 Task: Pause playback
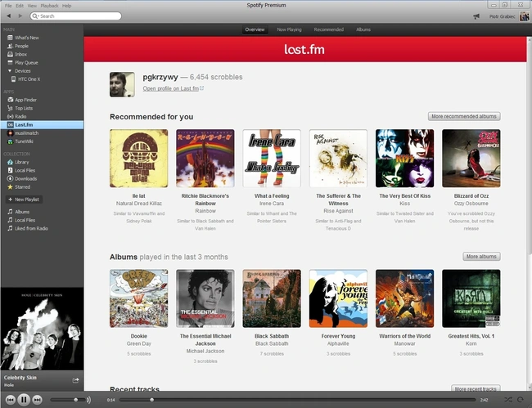pyautogui.click(x=24, y=400)
